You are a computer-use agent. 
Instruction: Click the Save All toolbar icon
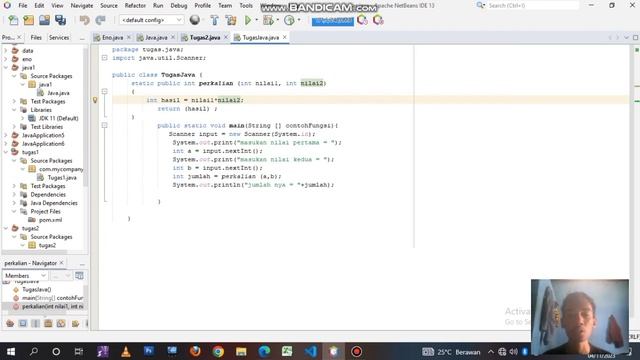(60, 20)
